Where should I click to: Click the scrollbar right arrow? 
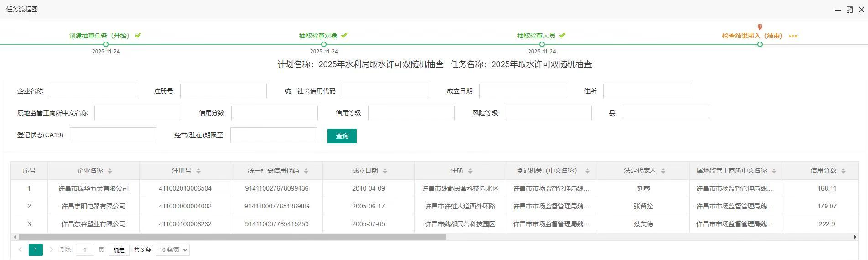(x=855, y=237)
